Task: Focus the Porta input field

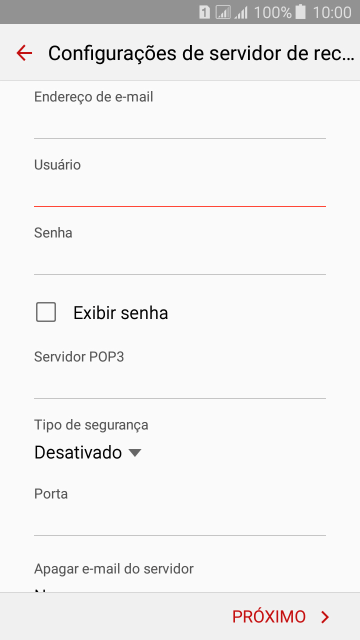Action: point(180,520)
